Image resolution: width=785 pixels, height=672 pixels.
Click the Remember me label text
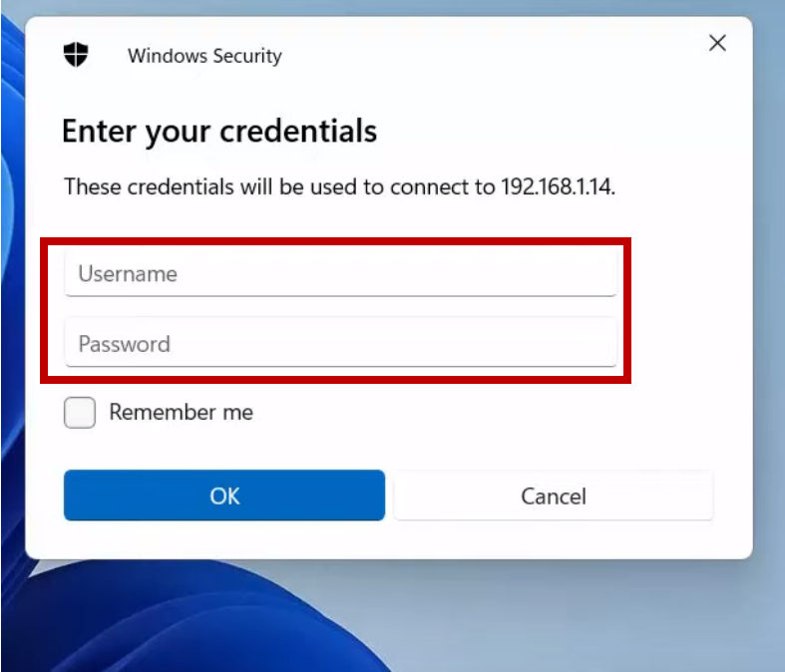[181, 413]
